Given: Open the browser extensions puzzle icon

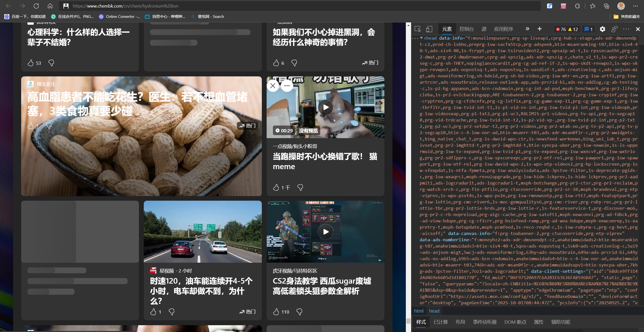Looking at the screenshot, I should (578, 6).
